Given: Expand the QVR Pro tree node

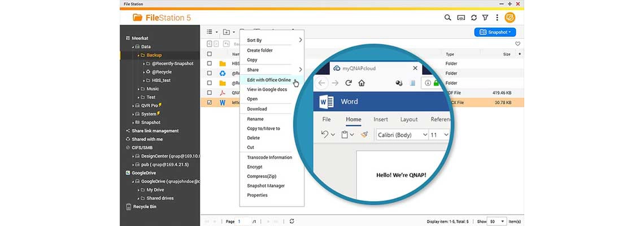Looking at the screenshot, I should tap(133, 106).
